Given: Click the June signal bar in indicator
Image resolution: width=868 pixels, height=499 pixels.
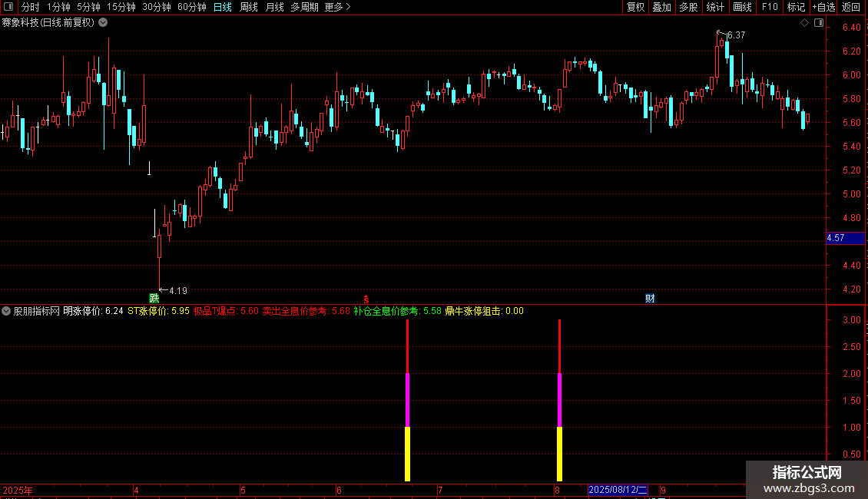Looking at the screenshot, I should pyautogui.click(x=407, y=400).
